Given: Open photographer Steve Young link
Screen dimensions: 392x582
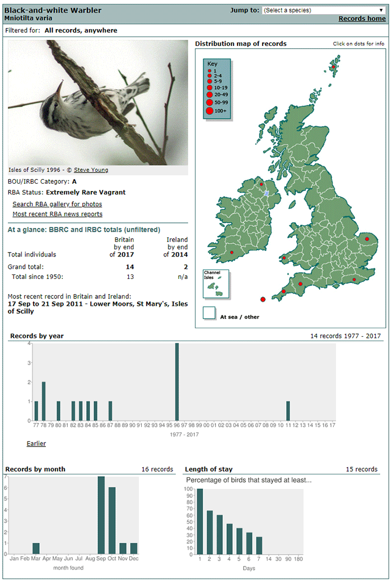Looking at the screenshot, I should pos(91,170).
